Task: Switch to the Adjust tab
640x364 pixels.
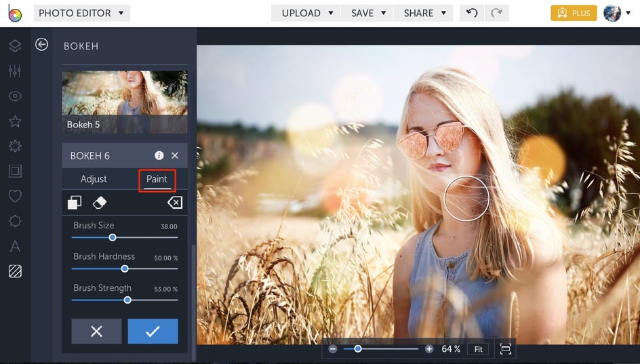Action: (x=94, y=179)
